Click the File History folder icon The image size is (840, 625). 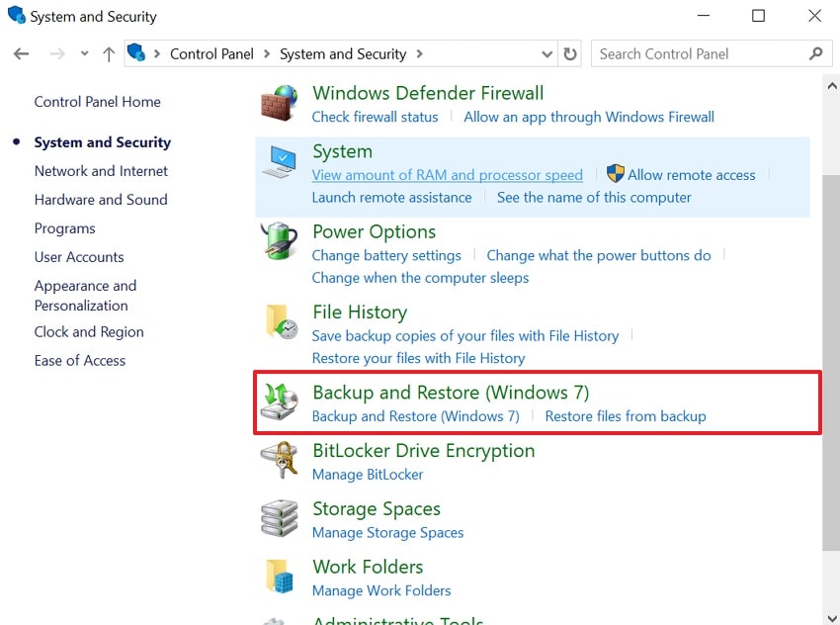tap(282, 323)
